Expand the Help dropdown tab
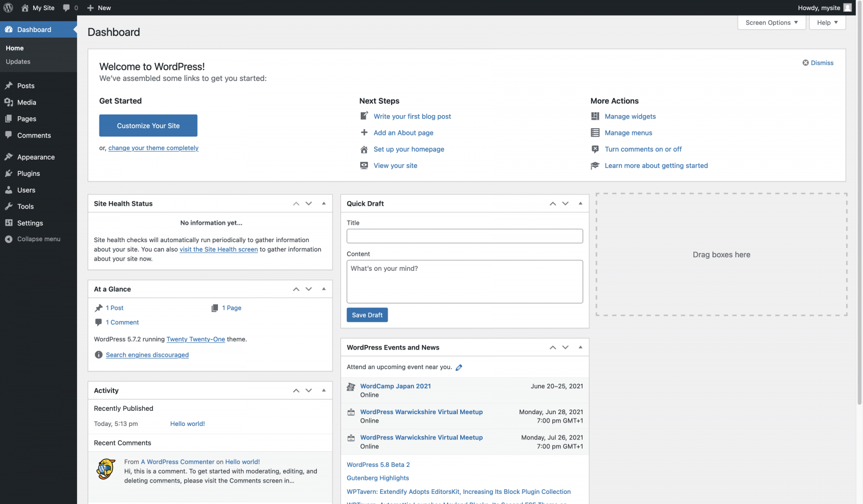 [827, 22]
